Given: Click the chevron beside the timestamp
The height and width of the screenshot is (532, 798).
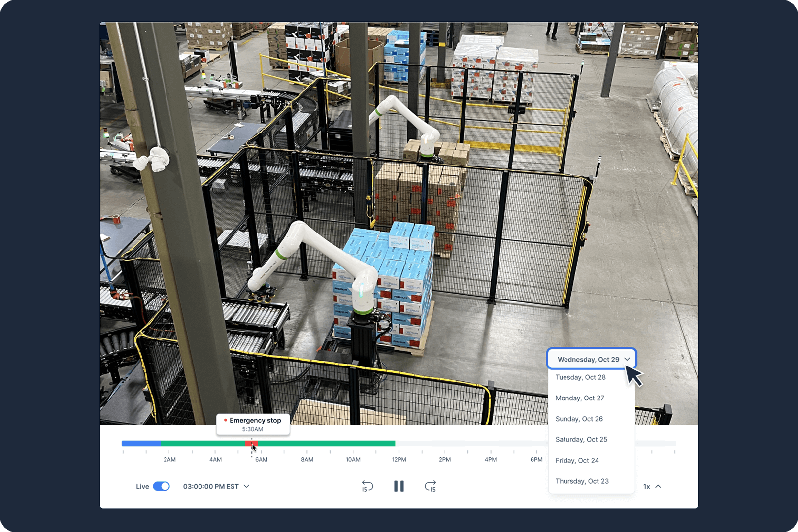Looking at the screenshot, I should [x=246, y=486].
